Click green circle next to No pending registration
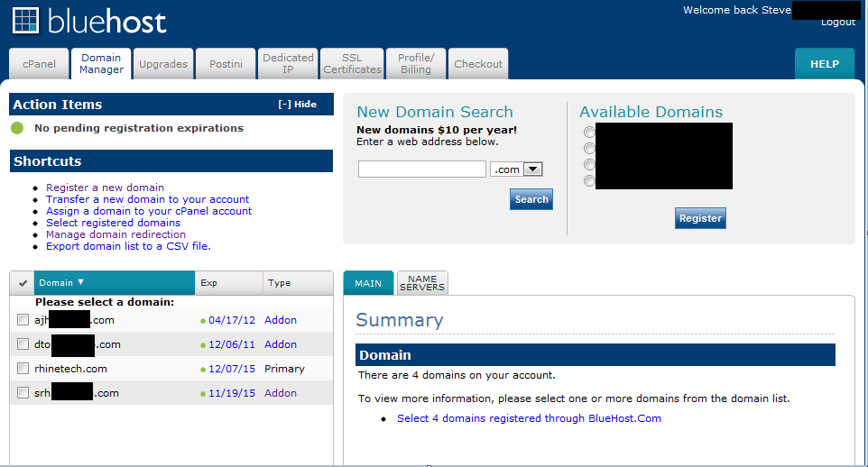The width and height of the screenshot is (868, 467). point(17,128)
